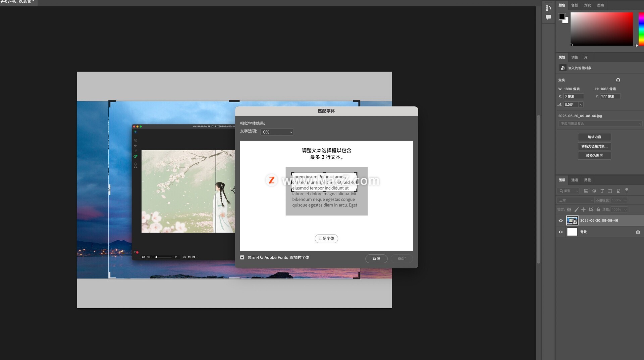Image resolution: width=644 pixels, height=360 pixels.
Task: Click the 匹配字体 dialog title bar
Action: pos(326,111)
